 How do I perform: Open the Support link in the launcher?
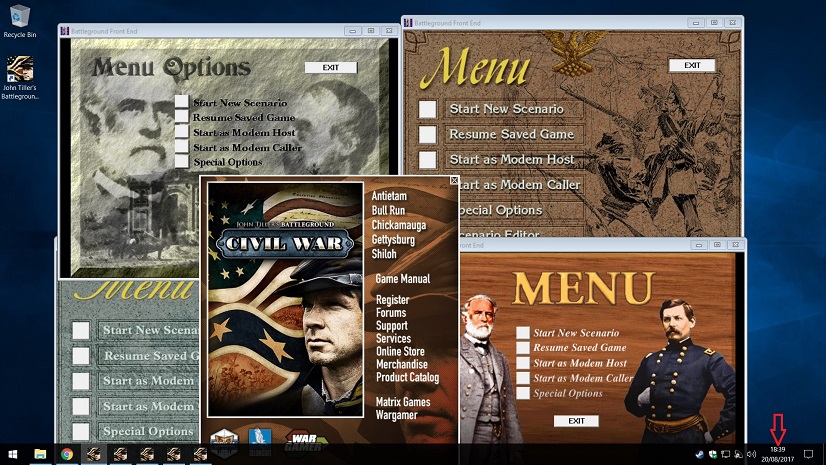click(x=391, y=325)
